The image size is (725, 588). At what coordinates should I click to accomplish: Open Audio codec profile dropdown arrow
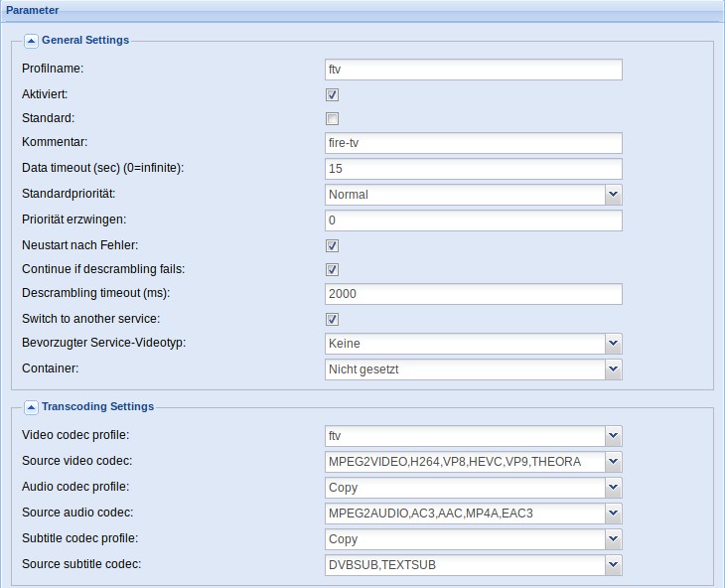pyautogui.click(x=613, y=488)
